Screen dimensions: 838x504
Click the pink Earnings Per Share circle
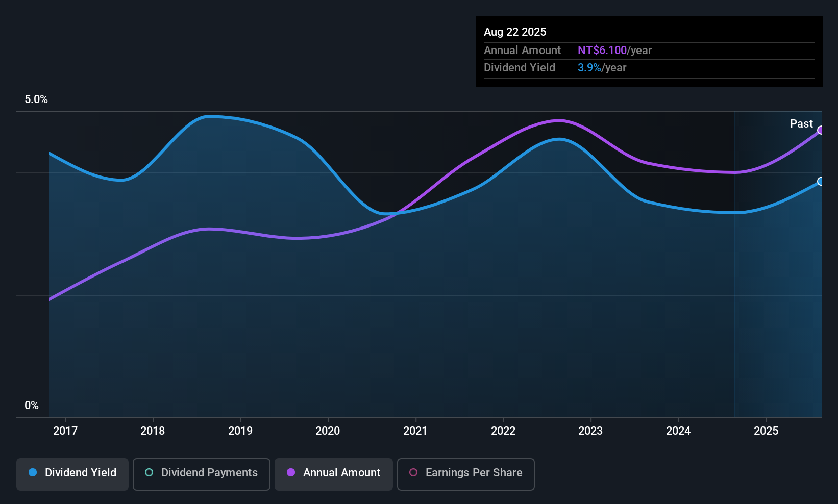click(x=413, y=472)
